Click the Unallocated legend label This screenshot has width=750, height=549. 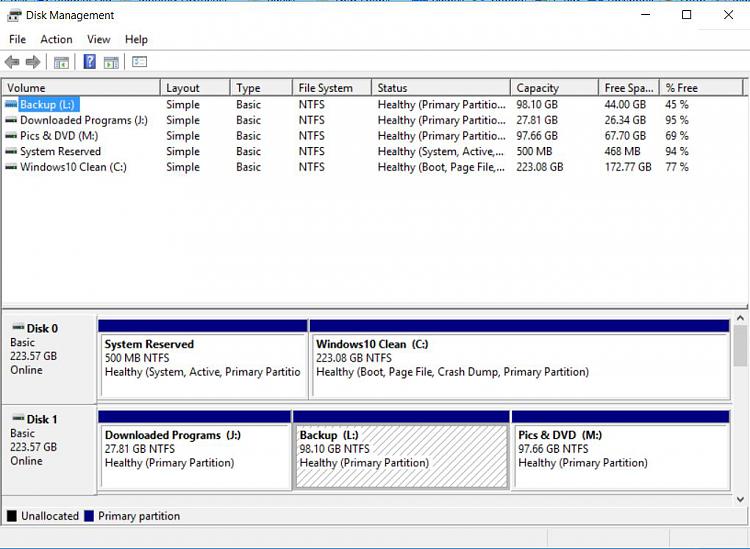pos(50,516)
